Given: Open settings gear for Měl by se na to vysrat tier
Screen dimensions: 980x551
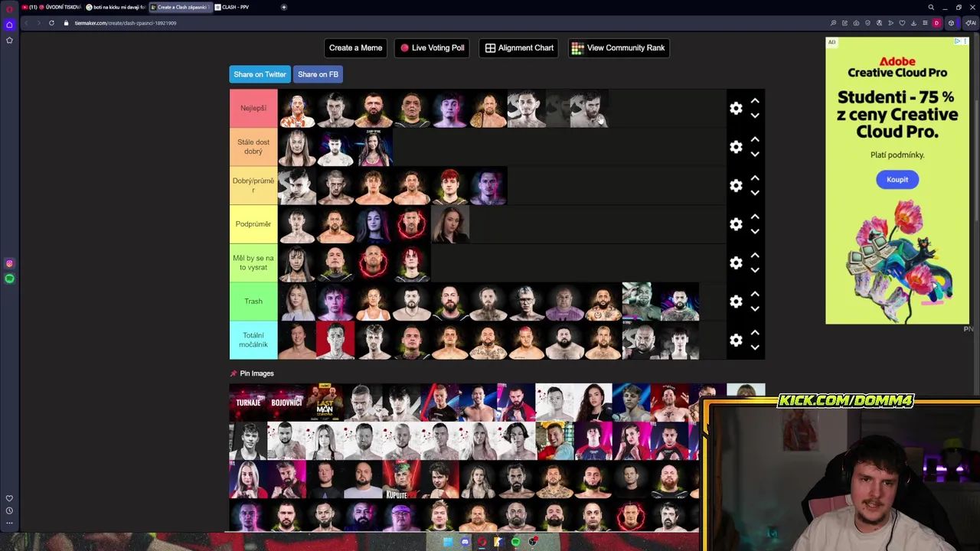Looking at the screenshot, I should (x=736, y=263).
